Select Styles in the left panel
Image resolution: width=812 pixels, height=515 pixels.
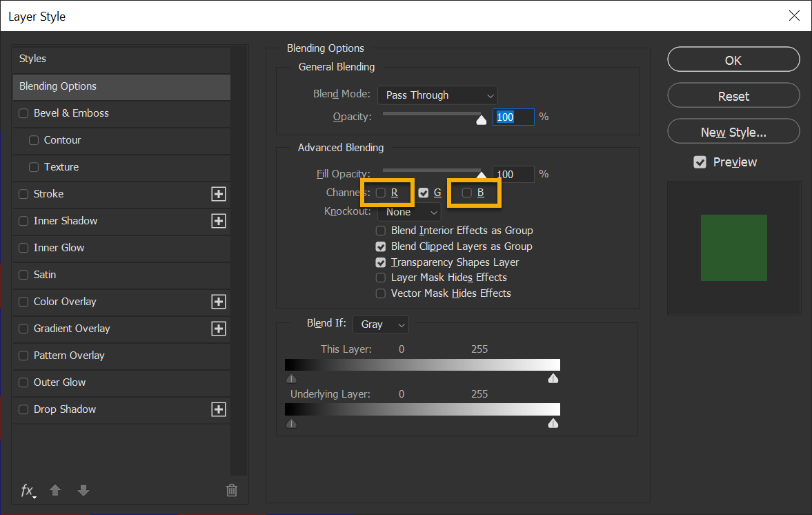121,59
